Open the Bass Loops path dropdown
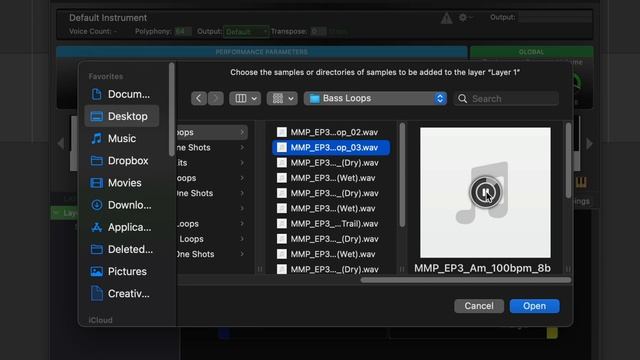640x360 pixels. (x=375, y=98)
